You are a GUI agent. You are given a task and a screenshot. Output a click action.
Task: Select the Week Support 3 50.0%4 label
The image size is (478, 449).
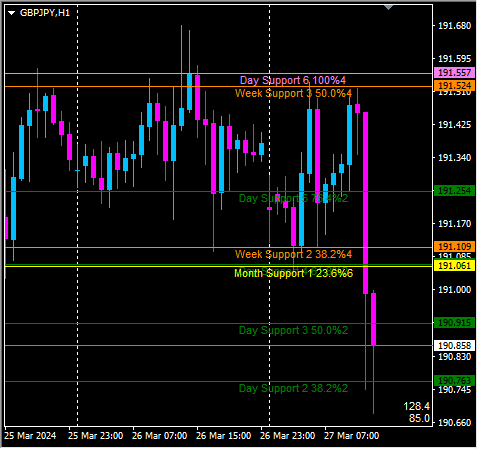293,93
